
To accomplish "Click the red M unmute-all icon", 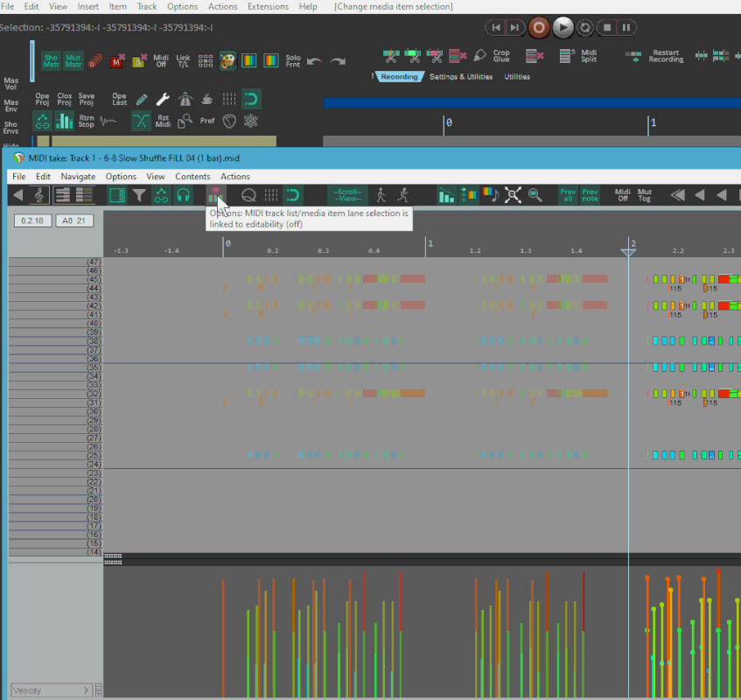I will (x=116, y=60).
